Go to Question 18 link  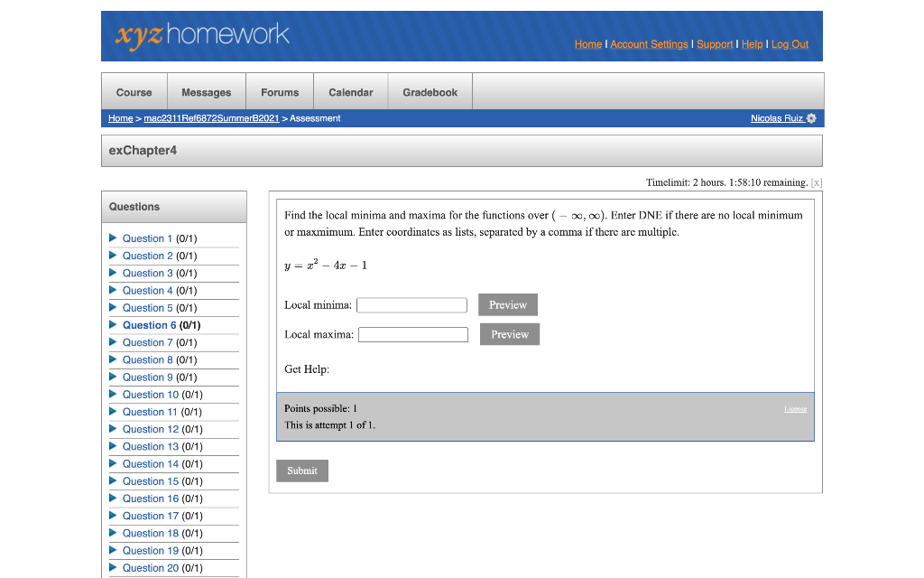[151, 533]
